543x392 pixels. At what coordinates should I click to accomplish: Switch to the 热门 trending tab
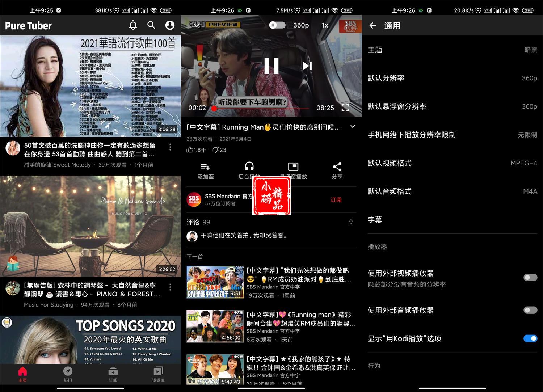coord(68,374)
